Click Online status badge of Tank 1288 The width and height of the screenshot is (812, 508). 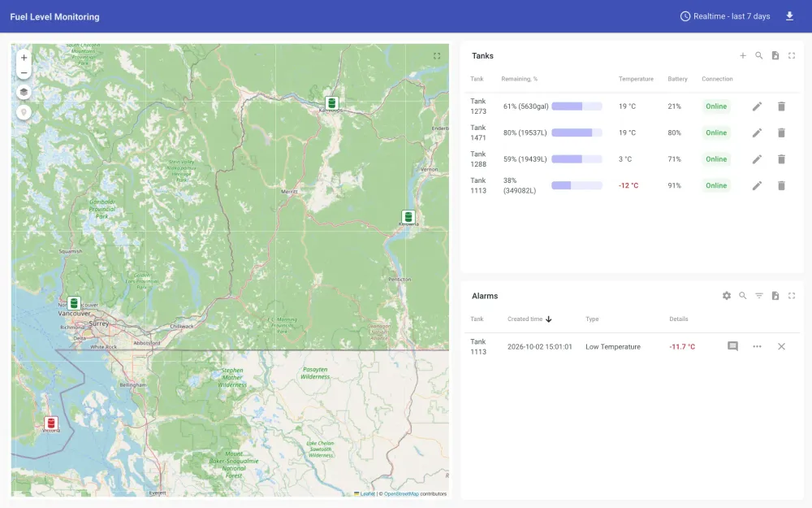point(716,159)
